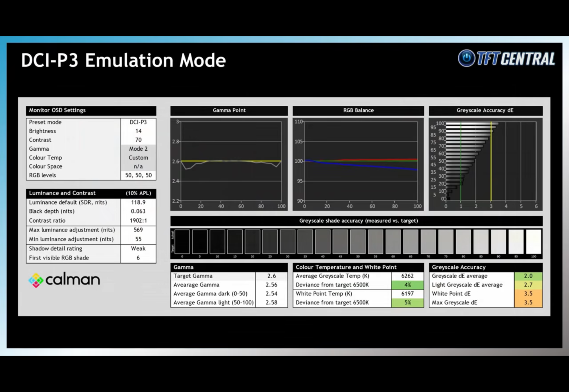Click the green 4% deviance cell
Image resolution: width=569 pixels, height=392 pixels.
point(407,285)
